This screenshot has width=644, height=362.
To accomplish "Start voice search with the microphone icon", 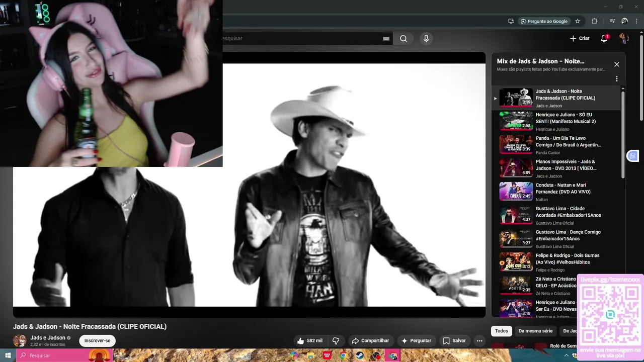I will (426, 39).
